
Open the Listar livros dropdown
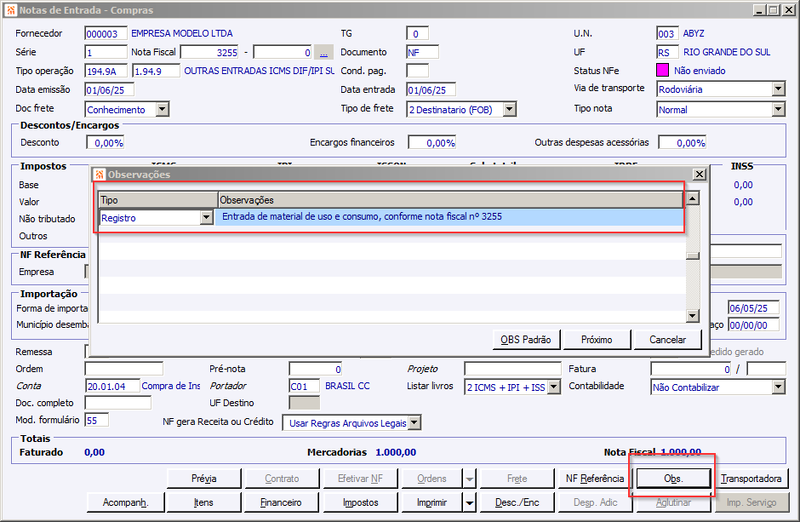tap(554, 387)
